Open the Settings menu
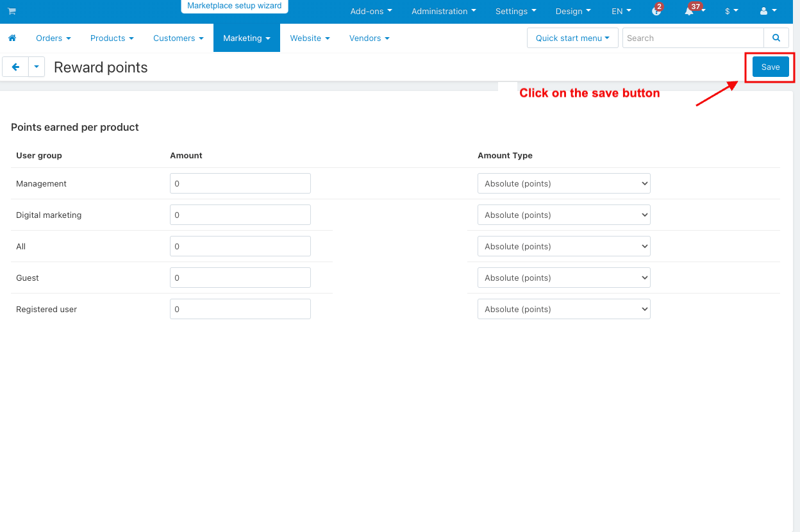The width and height of the screenshot is (800, 532). 516,12
